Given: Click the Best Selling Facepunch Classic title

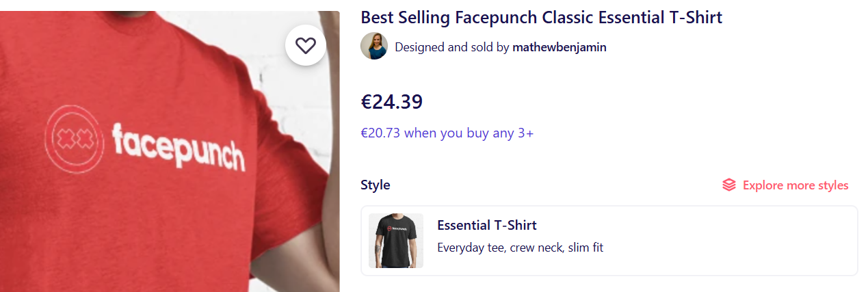Looking at the screenshot, I should [541, 17].
